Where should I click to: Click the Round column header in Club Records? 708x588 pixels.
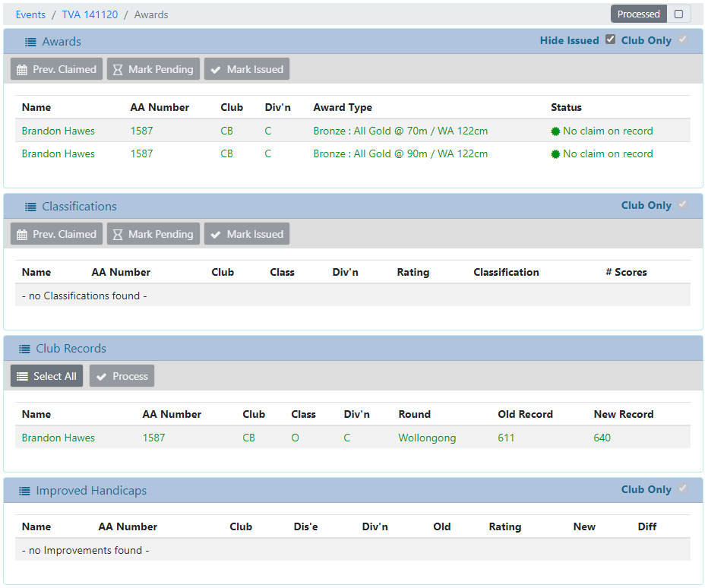(x=415, y=415)
